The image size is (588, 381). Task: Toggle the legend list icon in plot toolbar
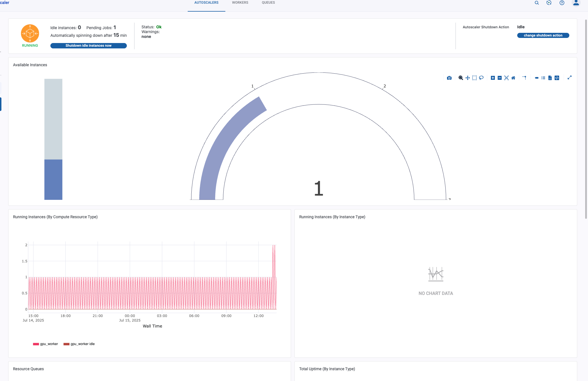click(543, 78)
